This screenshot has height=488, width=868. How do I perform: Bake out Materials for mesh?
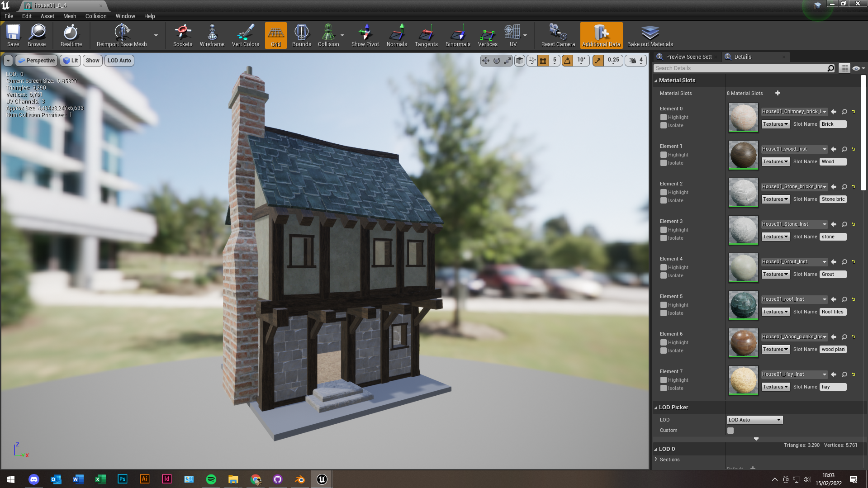[650, 35]
